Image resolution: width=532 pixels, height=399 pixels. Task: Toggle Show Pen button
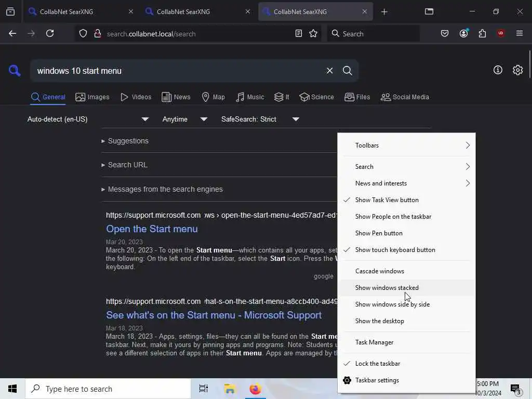[x=406, y=233]
